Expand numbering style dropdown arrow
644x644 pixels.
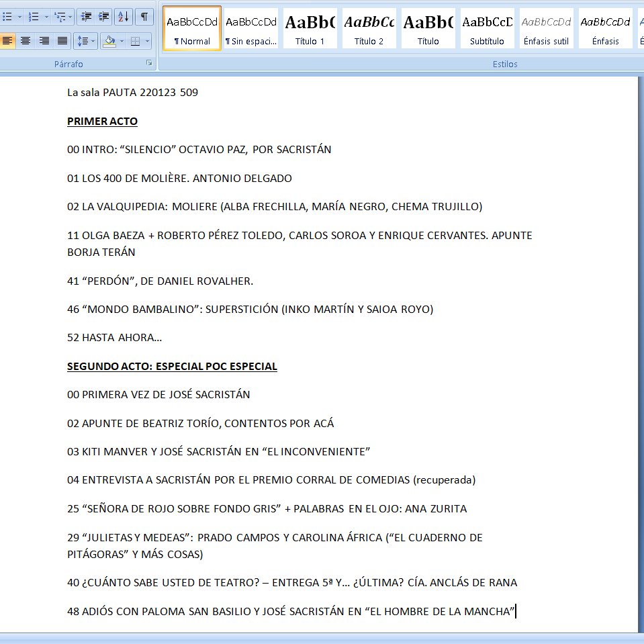coord(46,17)
